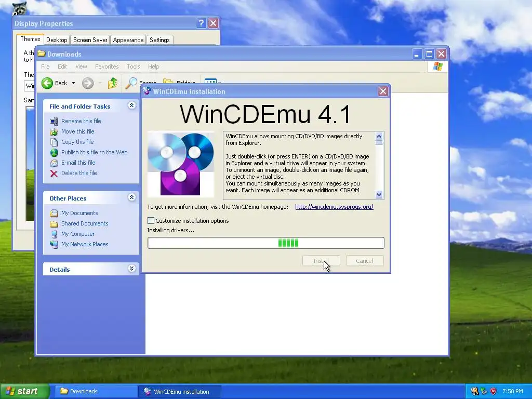Click the taskbar clock showing 7:50 PM
Viewport: 532px width, 399px height.
(513, 391)
